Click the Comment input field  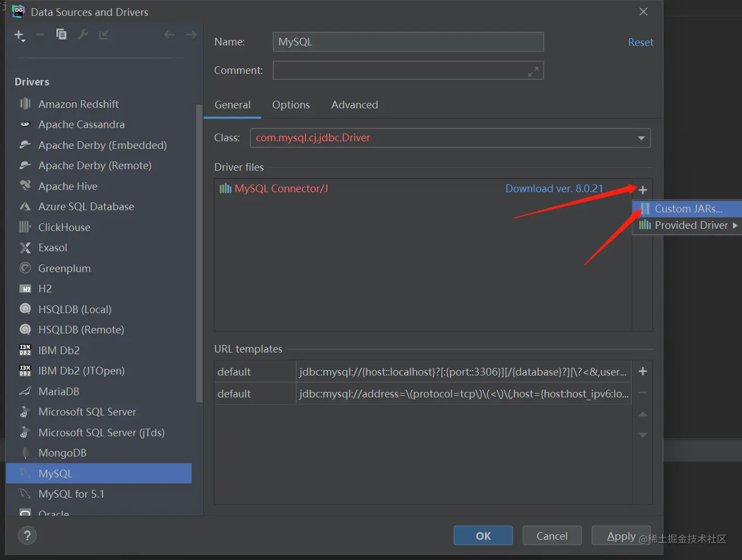point(408,71)
